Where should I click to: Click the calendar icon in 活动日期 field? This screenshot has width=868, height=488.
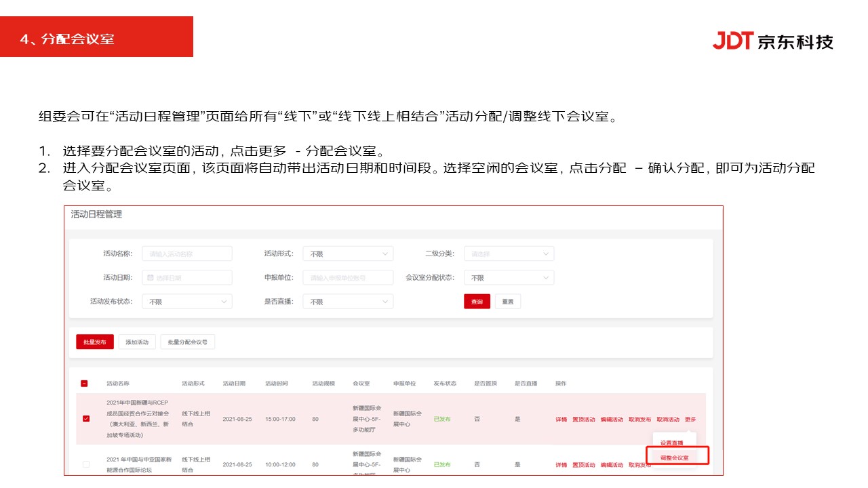point(151,278)
